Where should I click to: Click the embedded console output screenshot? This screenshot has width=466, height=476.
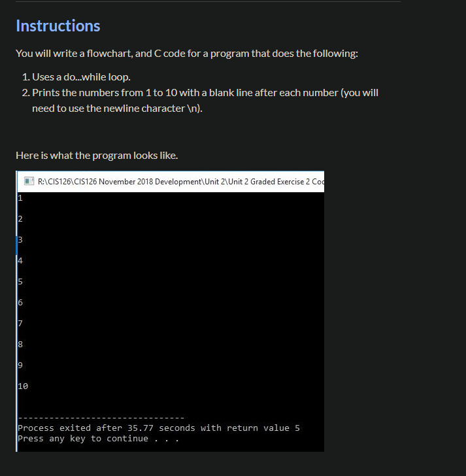tap(170, 311)
